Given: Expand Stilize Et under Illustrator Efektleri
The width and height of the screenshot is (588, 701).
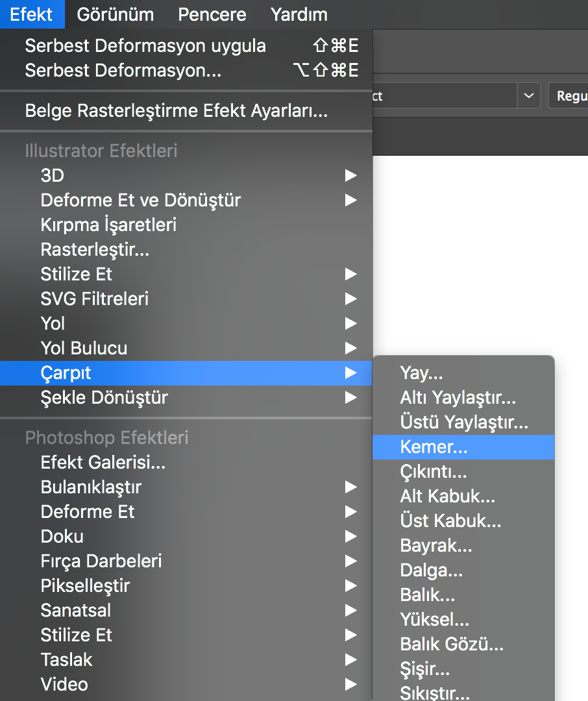Looking at the screenshot, I should [186, 274].
